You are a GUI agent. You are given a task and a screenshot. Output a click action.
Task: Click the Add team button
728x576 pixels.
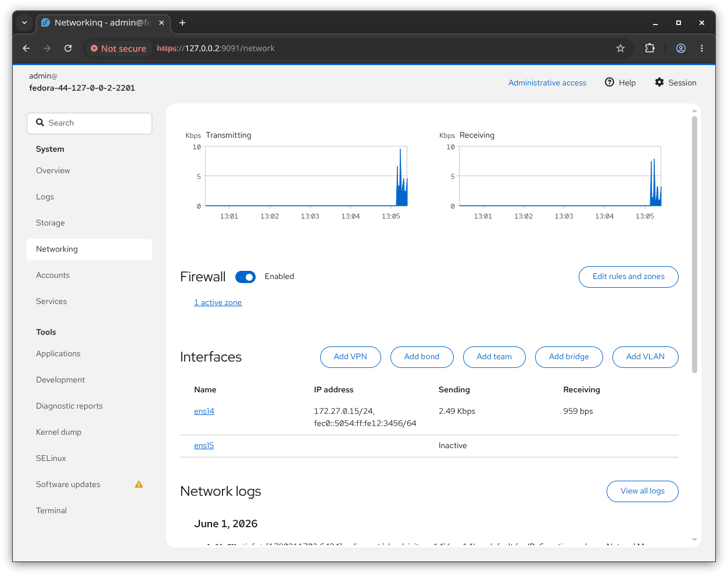click(494, 357)
